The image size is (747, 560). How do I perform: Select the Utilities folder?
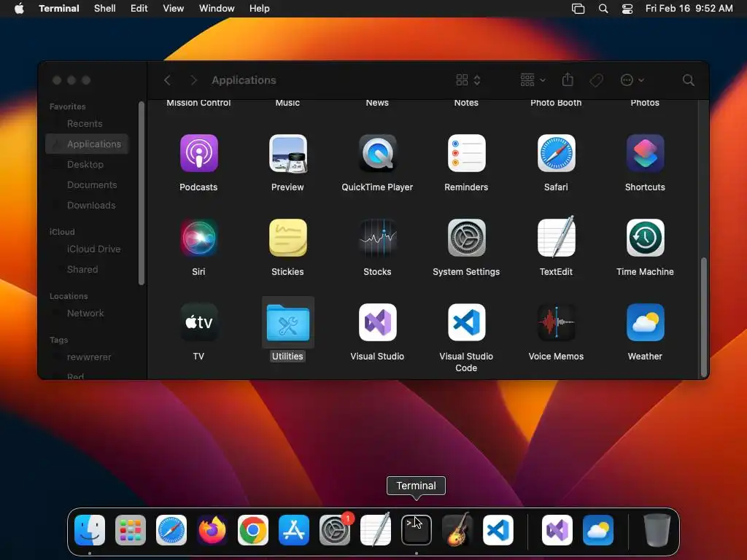[287, 323]
